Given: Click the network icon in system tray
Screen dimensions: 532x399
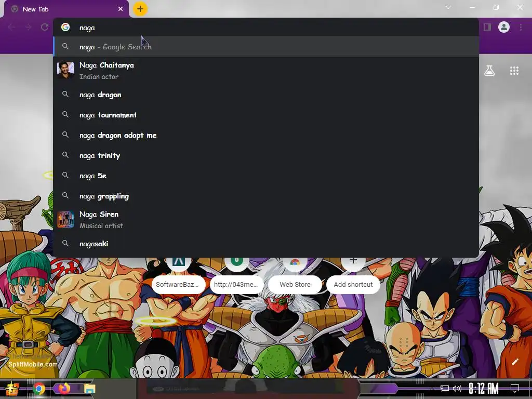Looking at the screenshot, I should click(x=445, y=389).
